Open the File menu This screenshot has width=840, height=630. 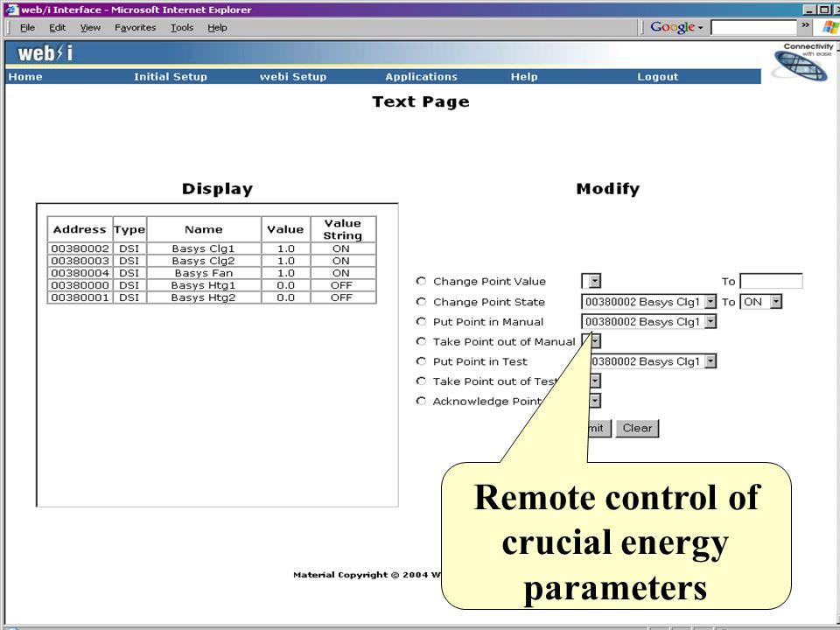pos(27,27)
